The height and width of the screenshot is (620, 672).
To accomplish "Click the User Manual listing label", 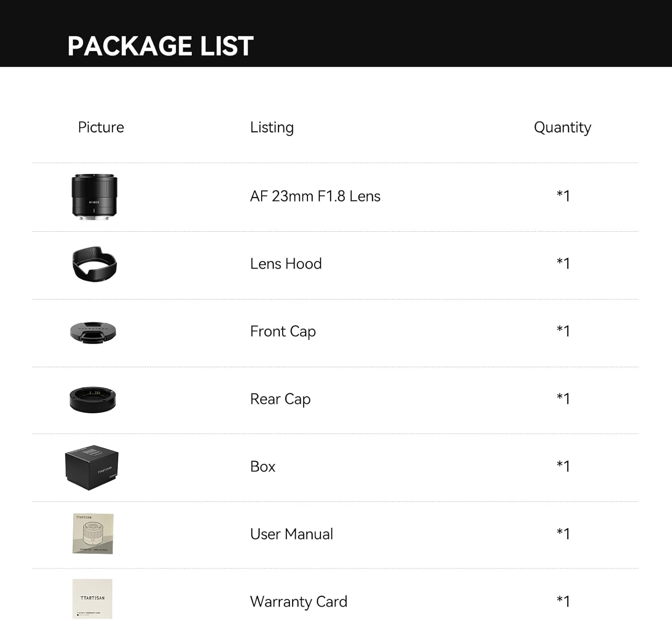I will (x=291, y=534).
